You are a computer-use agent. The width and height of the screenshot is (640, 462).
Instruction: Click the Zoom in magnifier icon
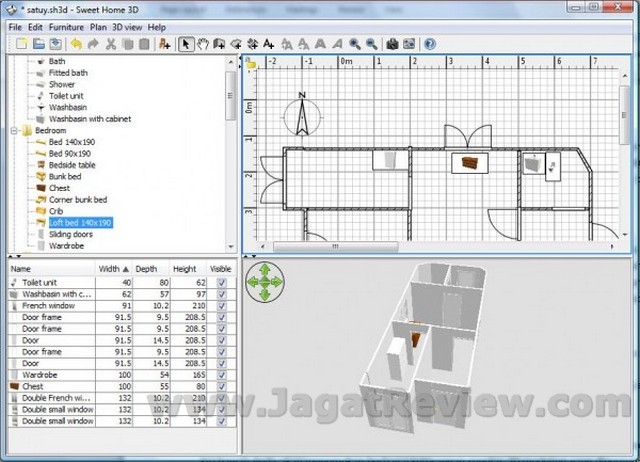[x=354, y=44]
